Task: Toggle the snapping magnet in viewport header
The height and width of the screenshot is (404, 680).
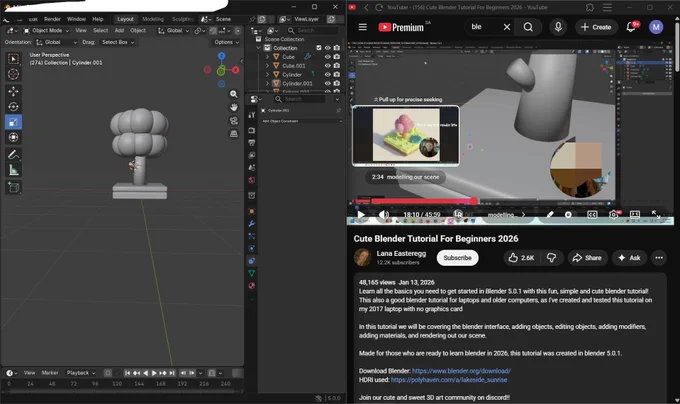Action: click(213, 31)
